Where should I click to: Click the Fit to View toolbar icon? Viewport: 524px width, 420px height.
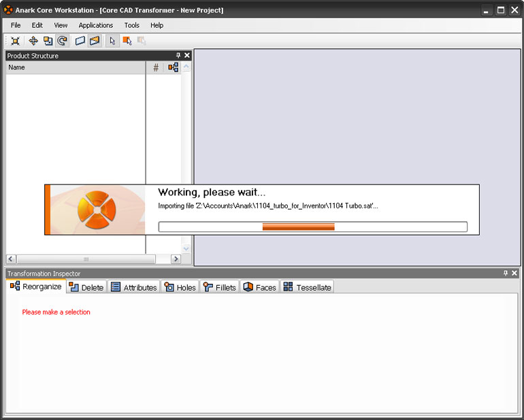point(16,41)
